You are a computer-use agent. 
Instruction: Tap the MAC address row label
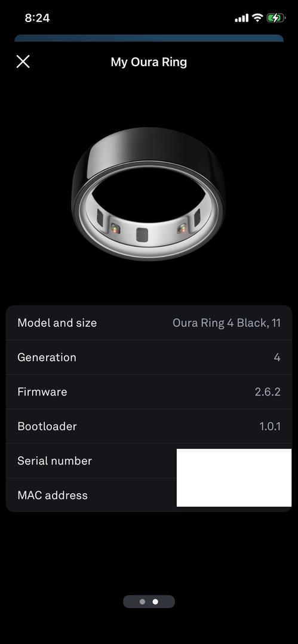(x=53, y=496)
